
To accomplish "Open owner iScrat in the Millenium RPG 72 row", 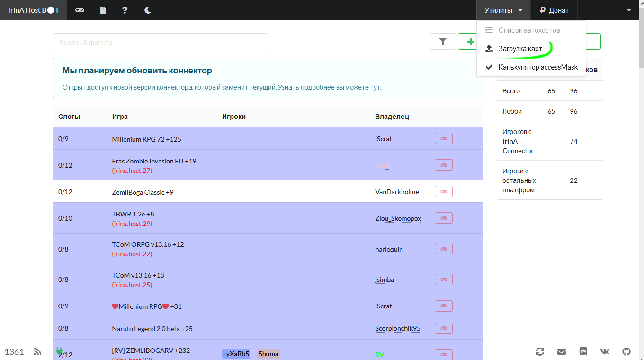I will (384, 139).
